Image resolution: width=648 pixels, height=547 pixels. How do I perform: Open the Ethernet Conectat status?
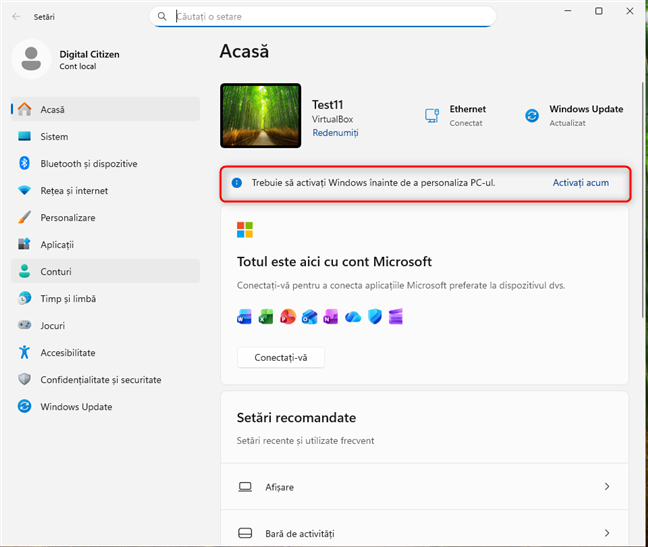[x=455, y=115]
